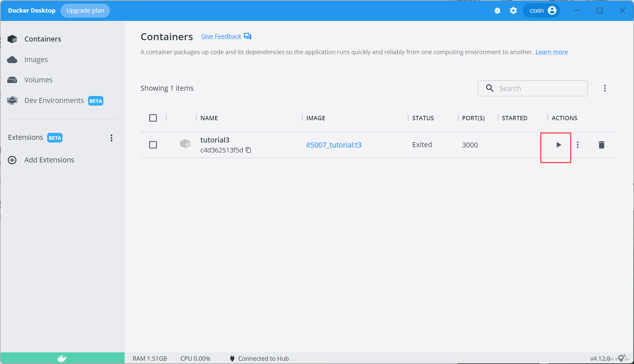This screenshot has height=364, width=634.
Task: Click the magnifier icon in the search box
Action: click(x=490, y=88)
